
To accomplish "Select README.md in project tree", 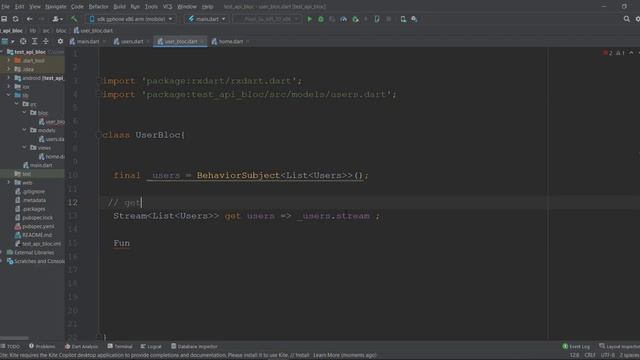I will (33, 235).
